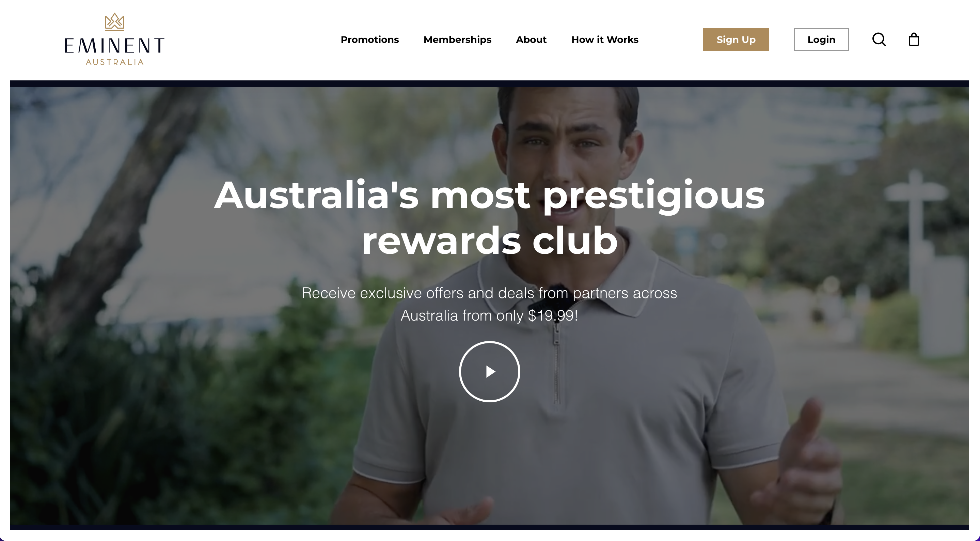Click the gold crown emblem in the logo
Viewport: 980px width, 541px height.
114,22
